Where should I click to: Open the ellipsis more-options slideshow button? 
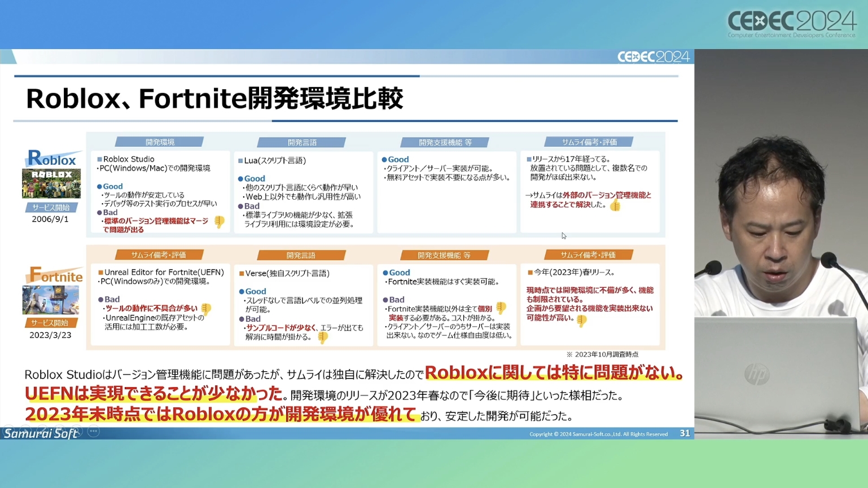point(94,432)
